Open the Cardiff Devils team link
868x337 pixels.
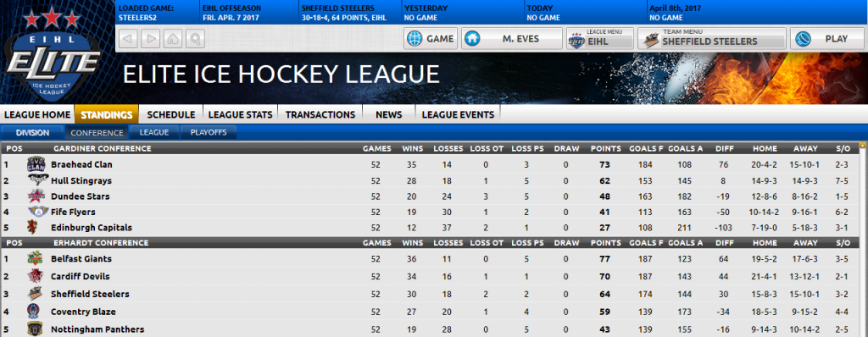coord(81,276)
